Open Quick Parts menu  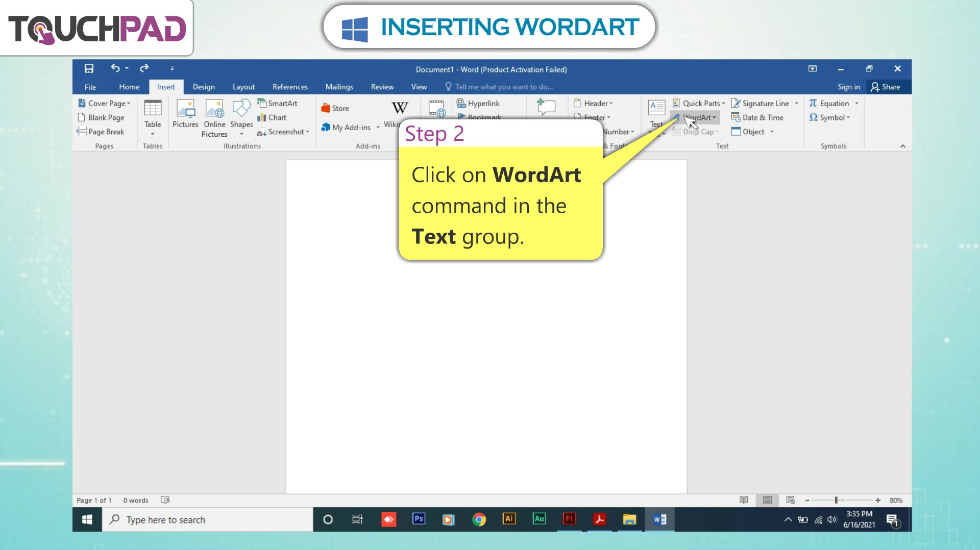tap(698, 103)
